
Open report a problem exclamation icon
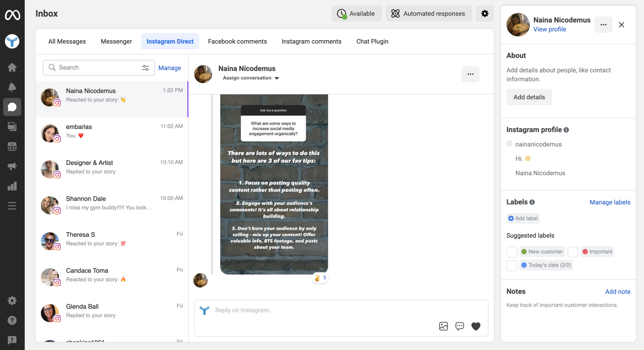click(12, 340)
